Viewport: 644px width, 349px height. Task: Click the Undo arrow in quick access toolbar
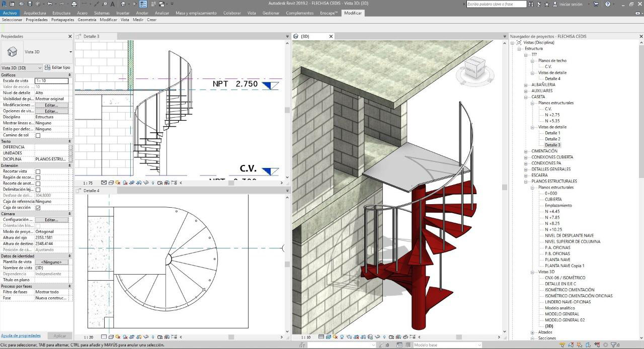click(49, 4)
